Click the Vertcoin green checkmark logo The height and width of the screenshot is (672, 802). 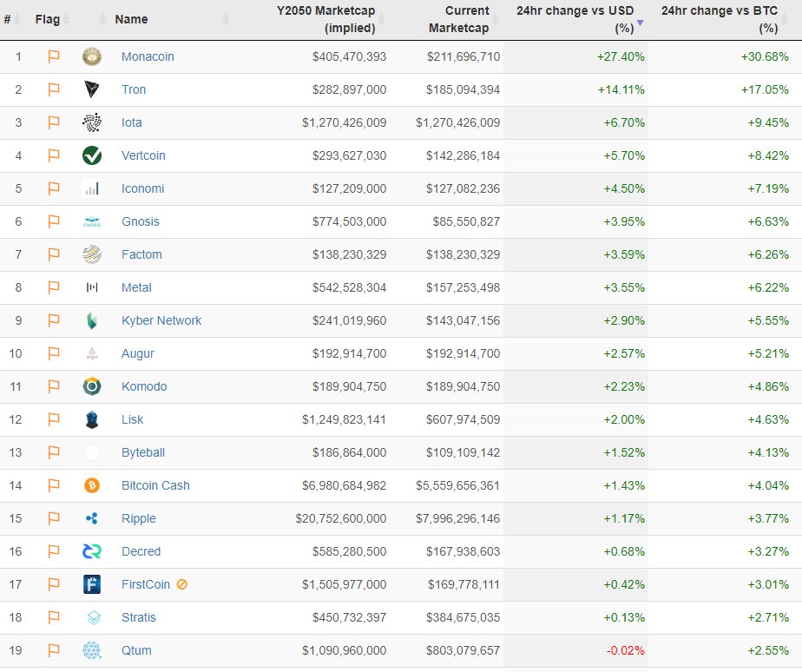coord(92,155)
